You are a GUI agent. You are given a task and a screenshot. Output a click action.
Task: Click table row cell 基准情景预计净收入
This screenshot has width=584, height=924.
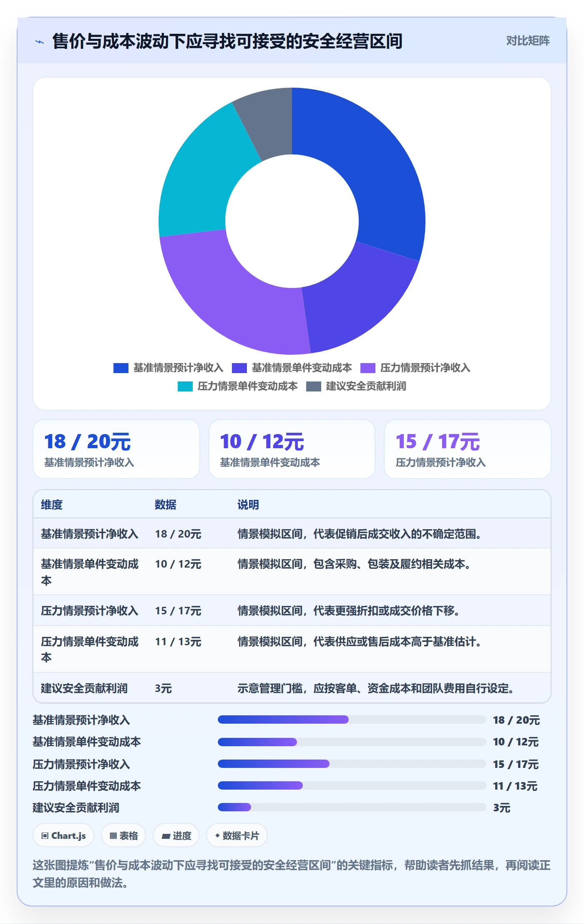(x=89, y=534)
